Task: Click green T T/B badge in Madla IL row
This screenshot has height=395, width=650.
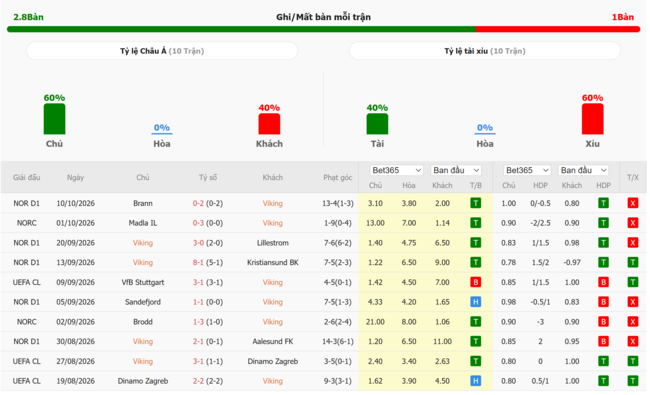Action: (x=475, y=223)
